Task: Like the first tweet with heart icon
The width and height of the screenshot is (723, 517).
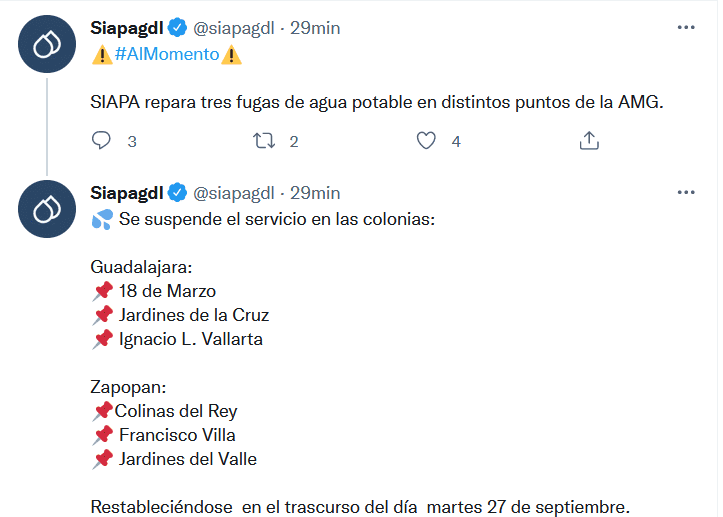Action: (426, 141)
